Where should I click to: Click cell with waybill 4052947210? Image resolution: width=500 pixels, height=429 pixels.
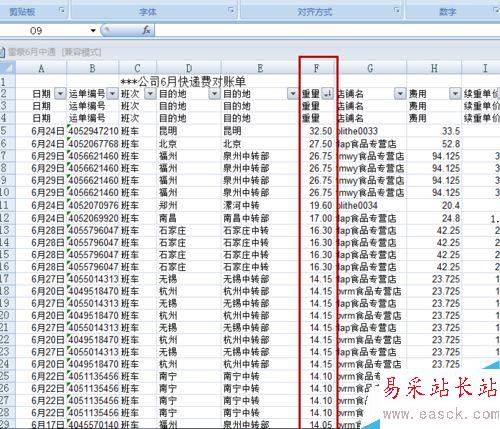[93, 131]
